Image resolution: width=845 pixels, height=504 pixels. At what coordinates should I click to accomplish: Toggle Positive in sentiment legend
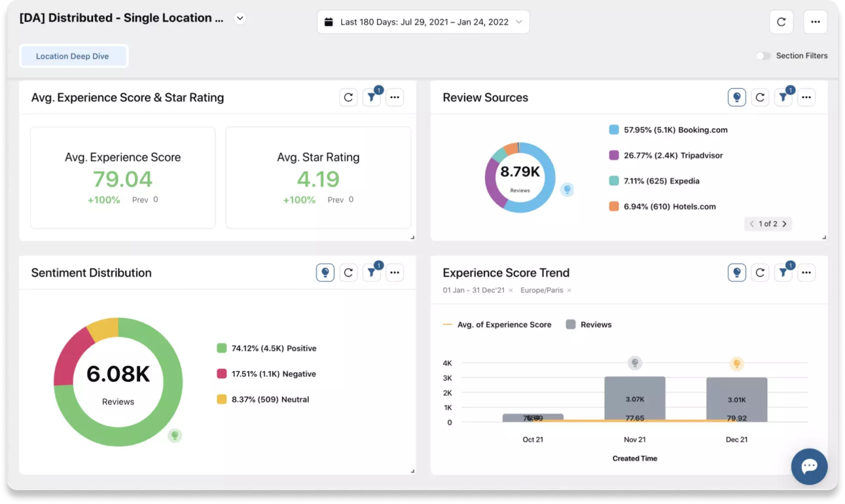(267, 348)
